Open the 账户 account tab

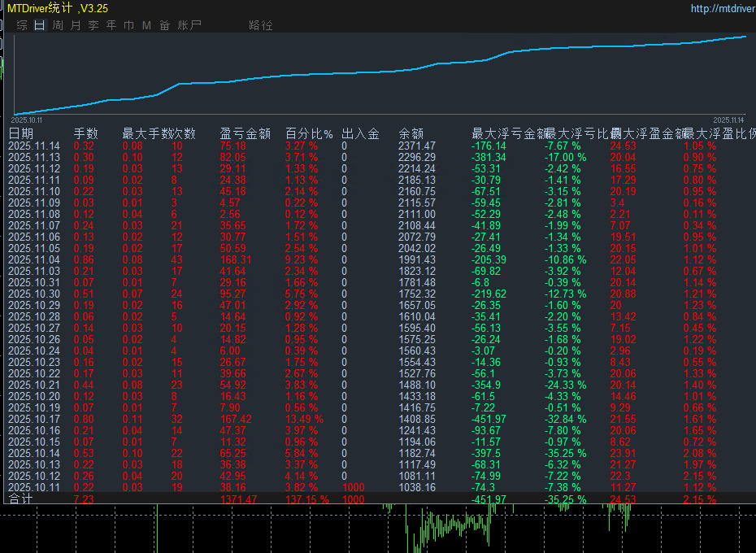coord(189,25)
